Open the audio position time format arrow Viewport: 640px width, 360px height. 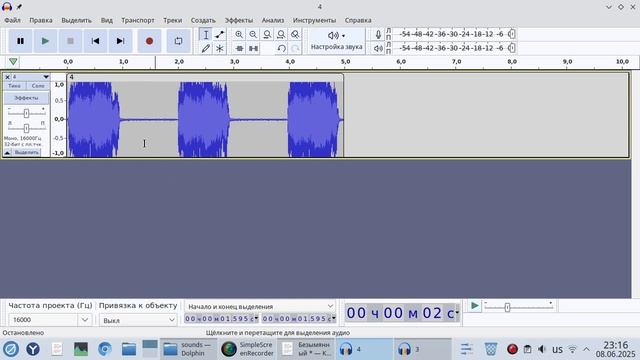point(457,313)
